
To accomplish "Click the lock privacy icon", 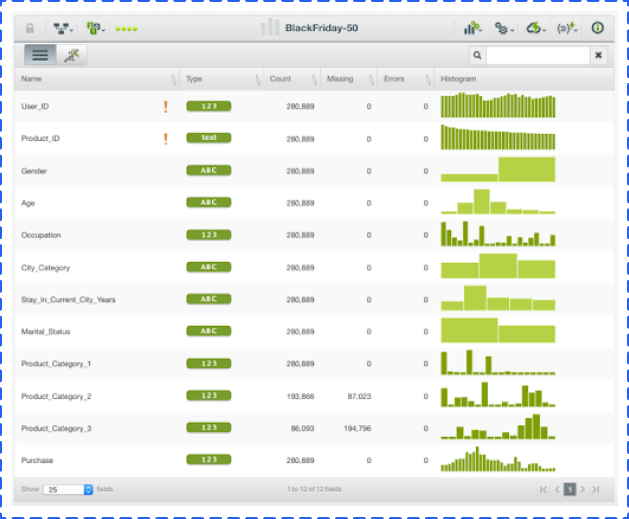I will pos(29,28).
